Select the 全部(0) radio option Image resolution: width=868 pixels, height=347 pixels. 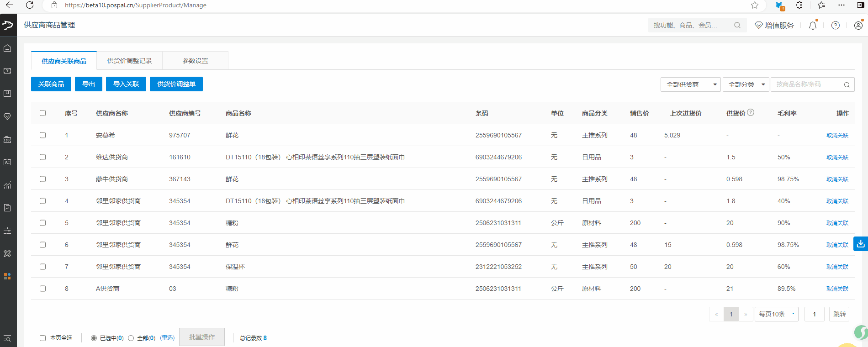(131, 338)
